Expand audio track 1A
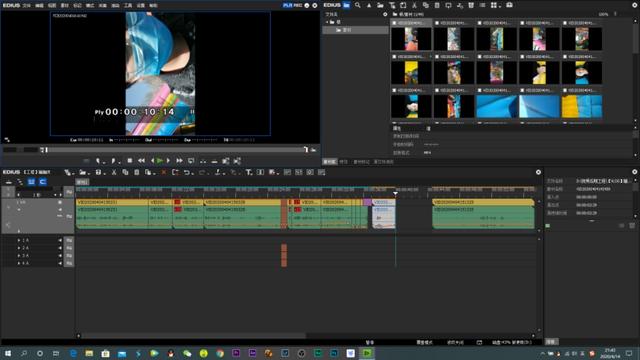The width and height of the screenshot is (640, 360). (x=18, y=240)
